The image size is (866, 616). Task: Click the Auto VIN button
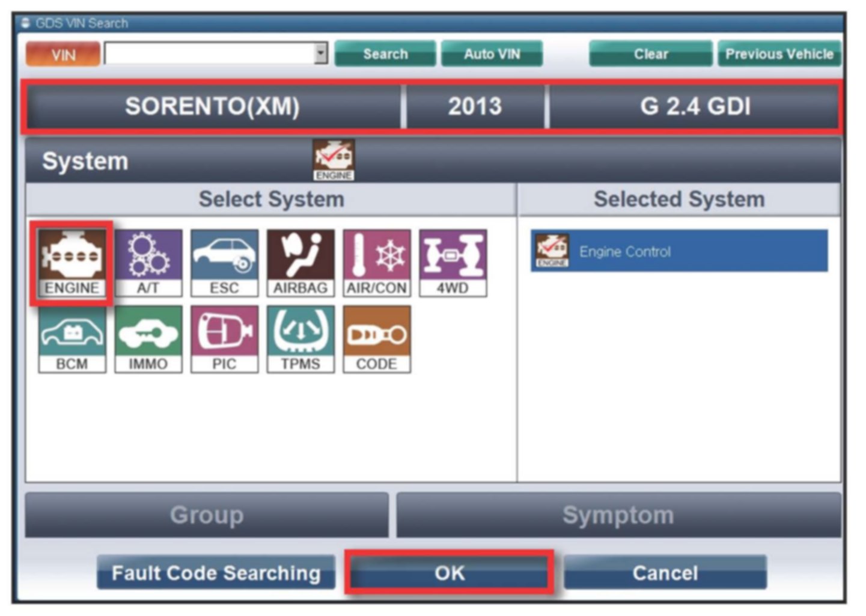[x=492, y=54]
